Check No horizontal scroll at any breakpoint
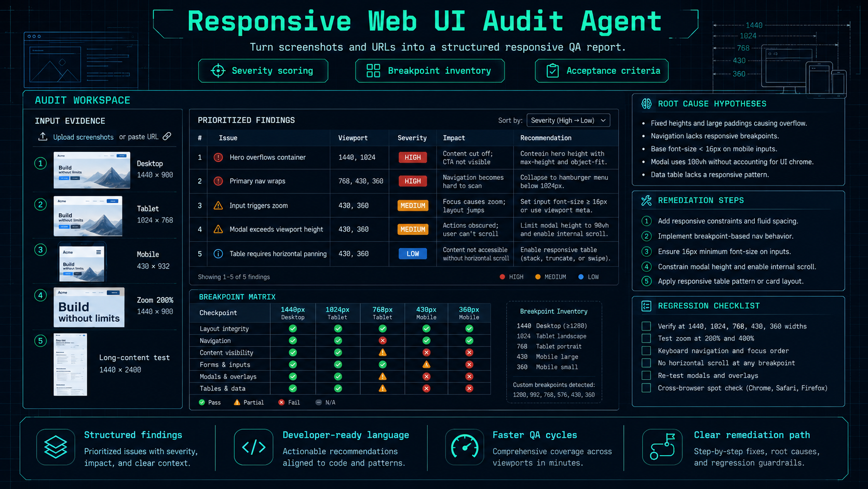 646,363
